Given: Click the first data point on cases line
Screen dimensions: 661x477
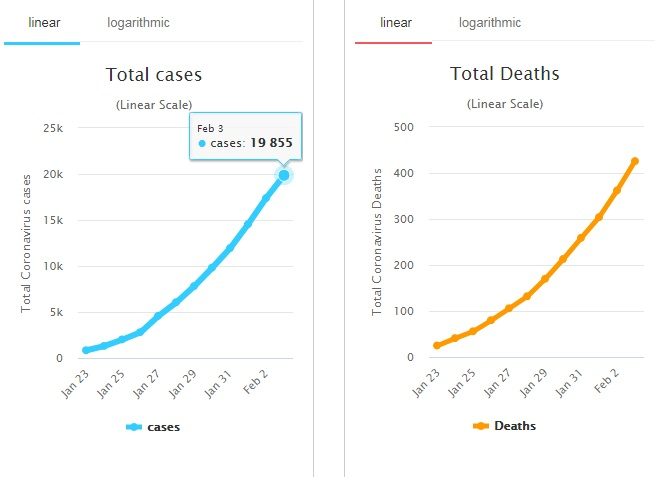Looking at the screenshot, I should click(x=87, y=350).
